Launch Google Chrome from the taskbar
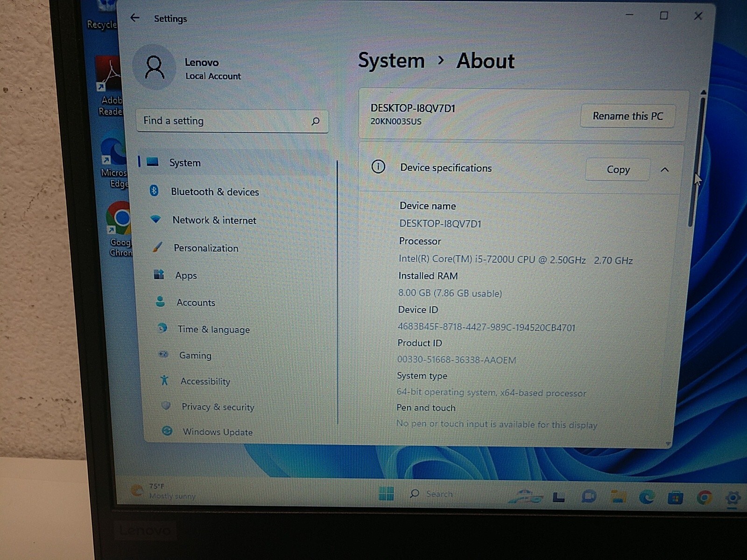The width and height of the screenshot is (747, 560). 704,498
